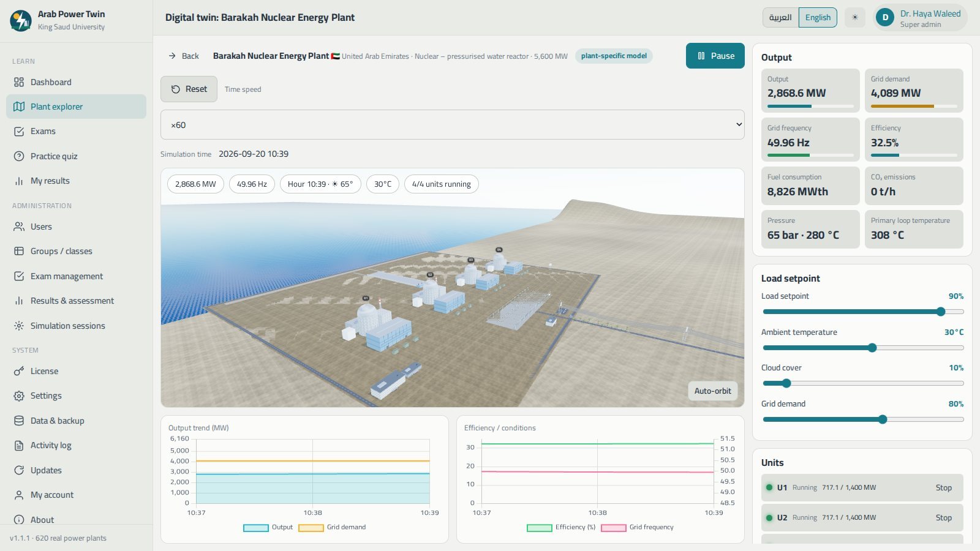Click the My results bar-chart icon
Screen dimensions: 980x551
19,181
